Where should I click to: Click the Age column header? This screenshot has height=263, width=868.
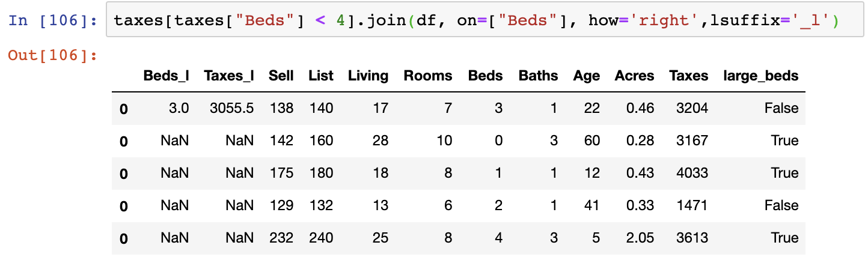point(586,76)
